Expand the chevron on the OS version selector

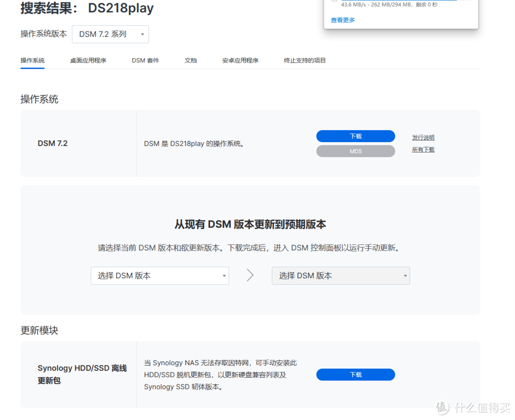click(142, 34)
